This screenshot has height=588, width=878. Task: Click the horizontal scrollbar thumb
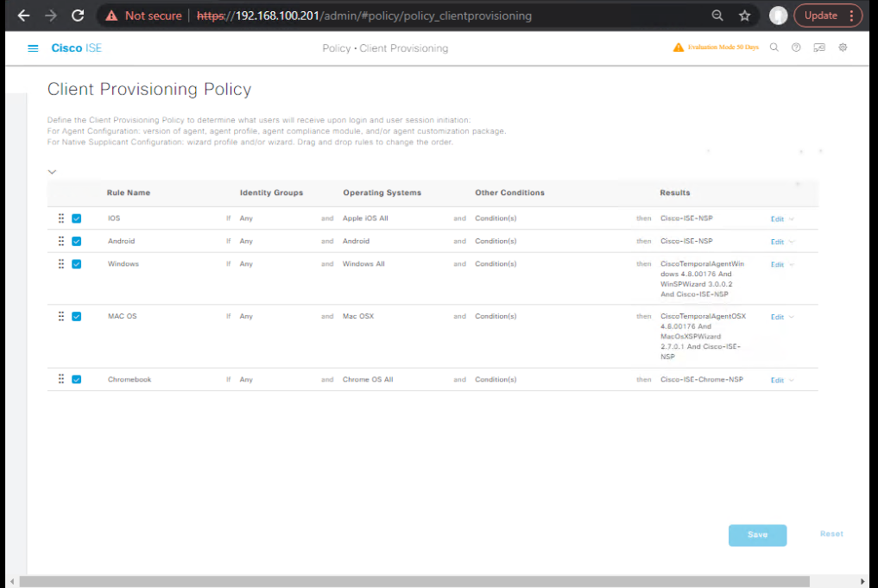point(414,581)
